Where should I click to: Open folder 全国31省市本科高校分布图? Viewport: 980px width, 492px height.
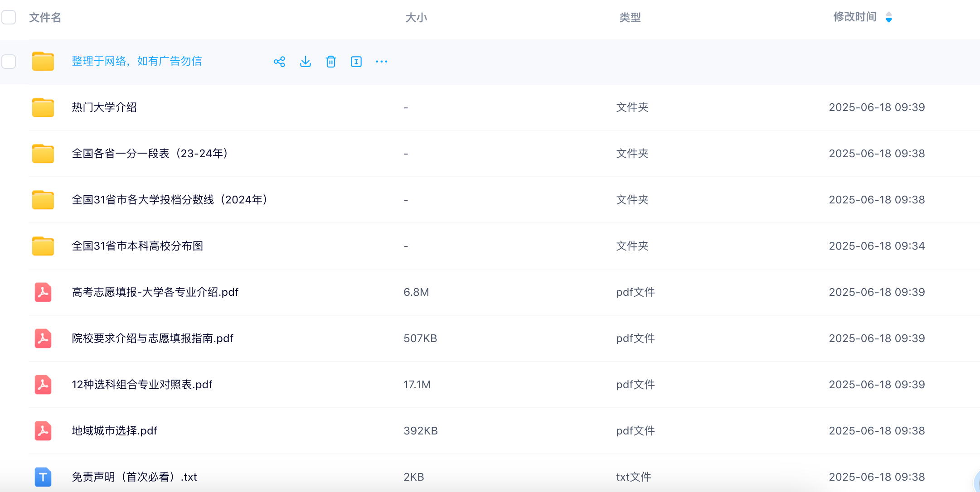point(137,246)
